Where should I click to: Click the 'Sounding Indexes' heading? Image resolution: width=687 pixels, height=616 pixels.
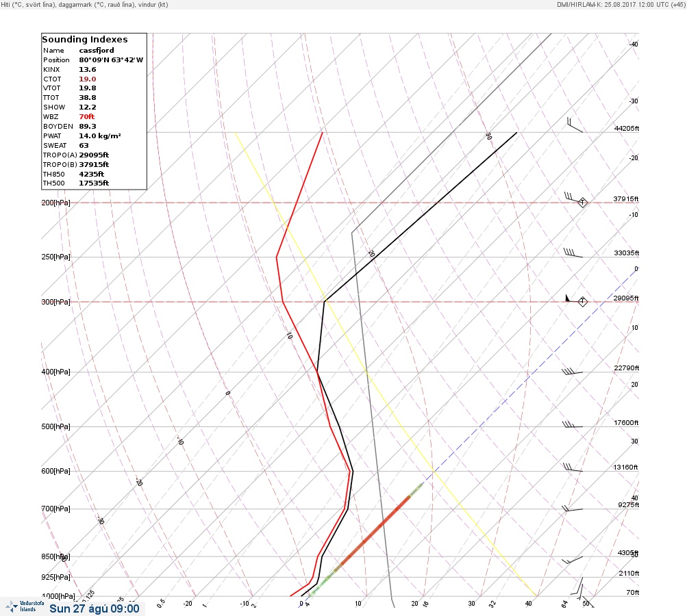(x=84, y=40)
